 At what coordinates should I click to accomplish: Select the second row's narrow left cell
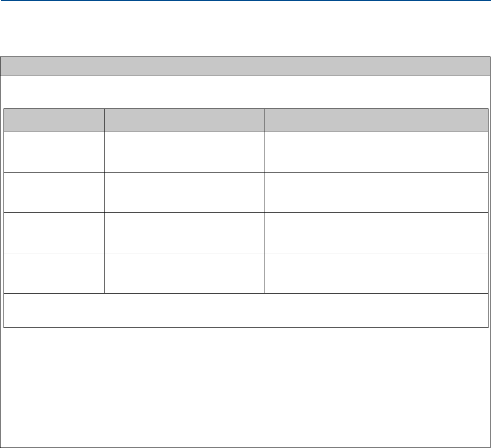pyautogui.click(x=54, y=192)
